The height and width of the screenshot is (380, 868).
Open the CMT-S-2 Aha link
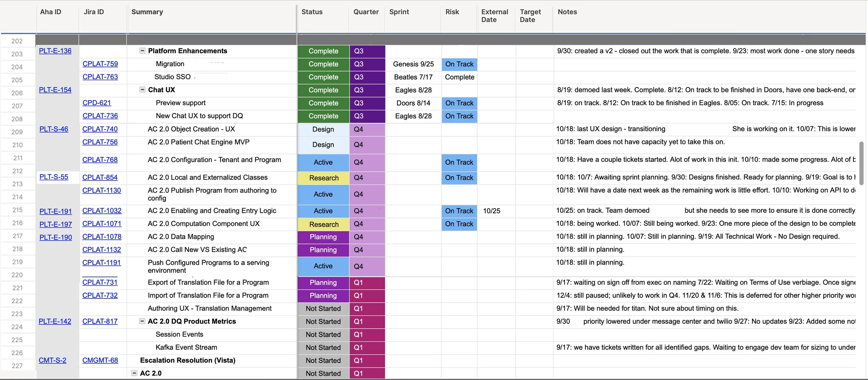coord(52,360)
